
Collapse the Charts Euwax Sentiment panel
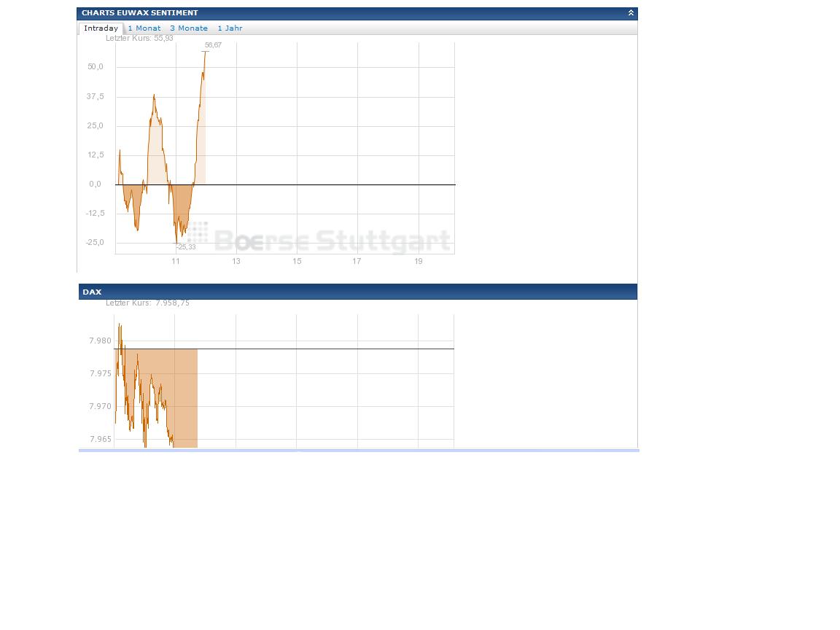tap(631, 13)
